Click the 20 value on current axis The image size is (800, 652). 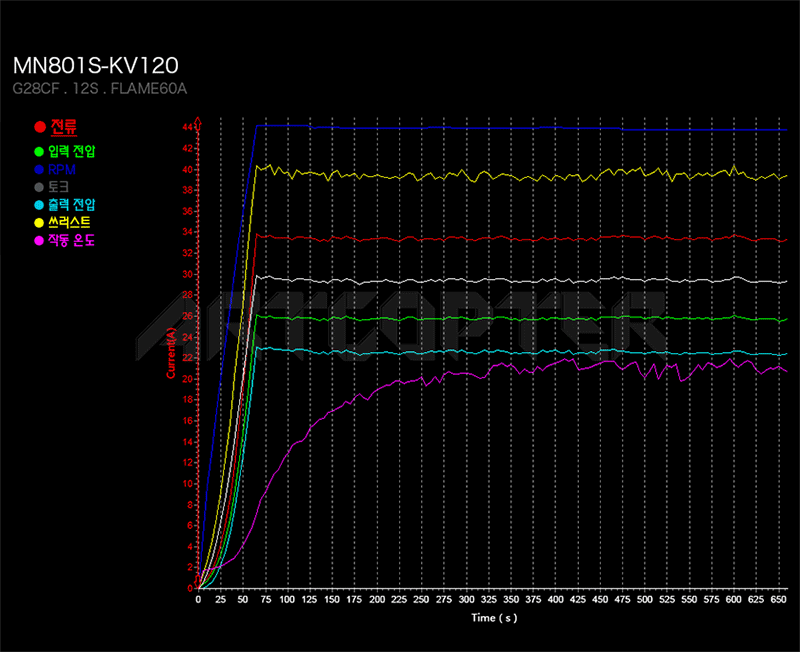click(188, 379)
